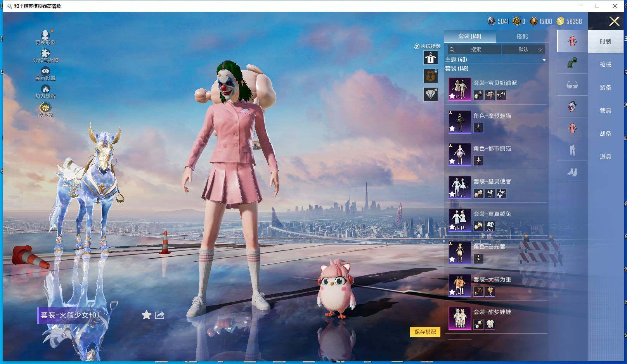Click the 角色-摩登魅猫 name text
The height and width of the screenshot is (364, 627).
coord(492,116)
